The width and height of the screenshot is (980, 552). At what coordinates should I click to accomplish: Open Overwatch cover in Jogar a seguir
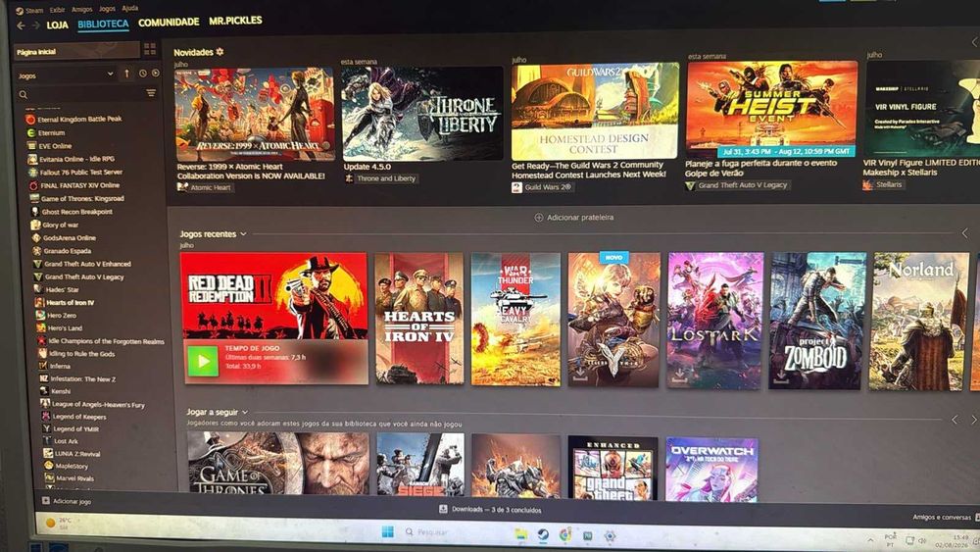click(x=711, y=470)
